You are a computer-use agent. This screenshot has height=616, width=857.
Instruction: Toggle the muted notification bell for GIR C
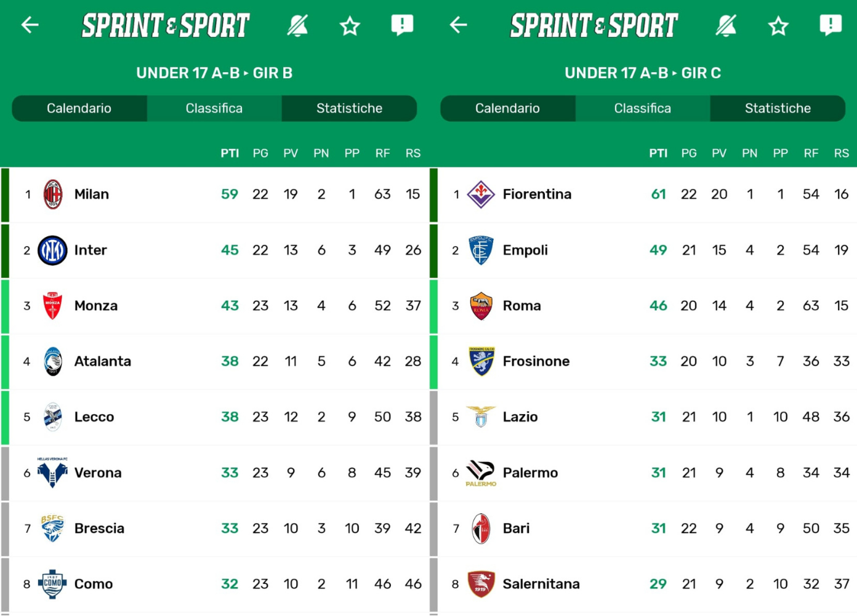tap(726, 25)
